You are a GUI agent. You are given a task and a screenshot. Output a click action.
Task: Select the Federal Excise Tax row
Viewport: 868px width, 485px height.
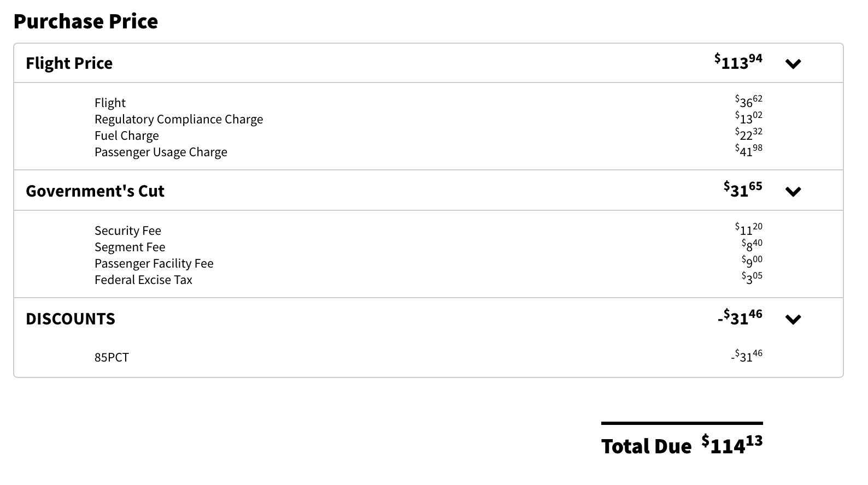click(143, 280)
